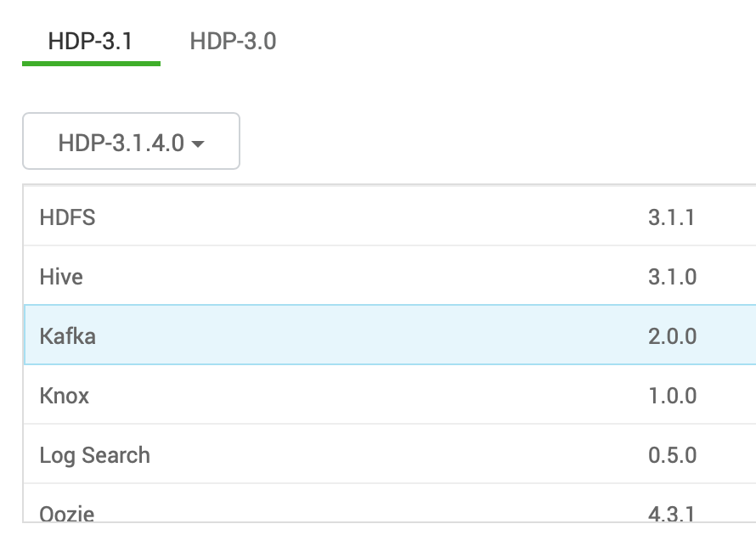Screen dimensions: 756x552
Task: Select the Log Search service row
Action: [390, 454]
